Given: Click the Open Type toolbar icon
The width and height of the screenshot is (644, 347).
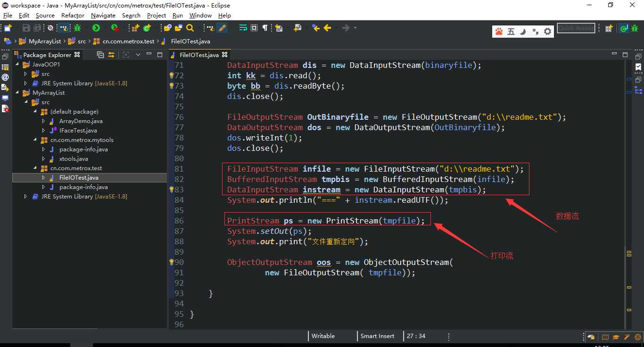Looking at the screenshot, I should [167, 28].
